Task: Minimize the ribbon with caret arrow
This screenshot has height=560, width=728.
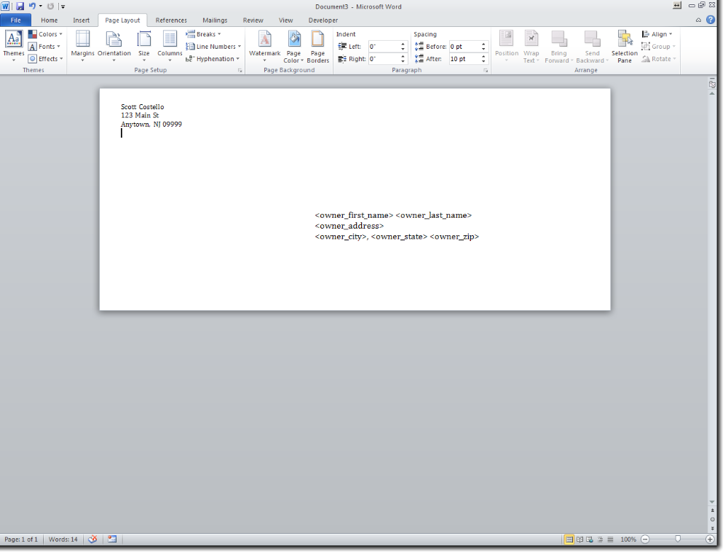Action: coord(699,20)
